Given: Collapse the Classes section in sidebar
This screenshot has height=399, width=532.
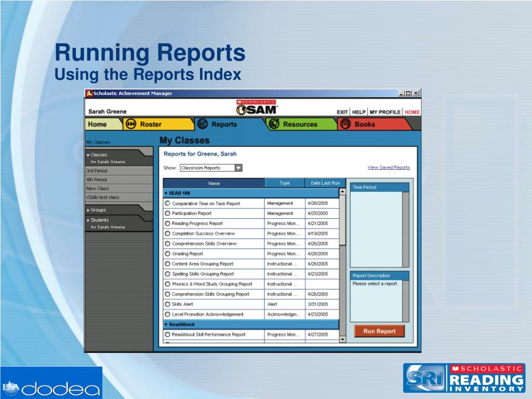Looking at the screenshot, I should (88, 155).
